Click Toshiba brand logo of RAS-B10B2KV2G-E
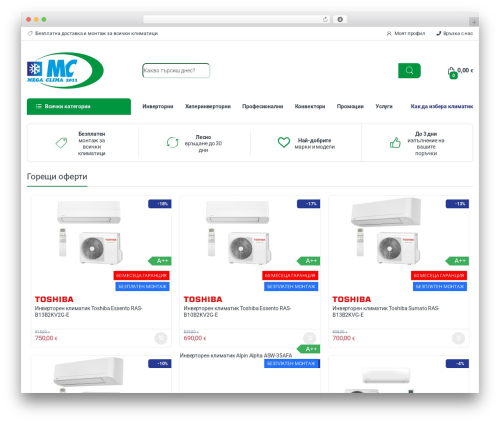500x423 pixels. 203,299
